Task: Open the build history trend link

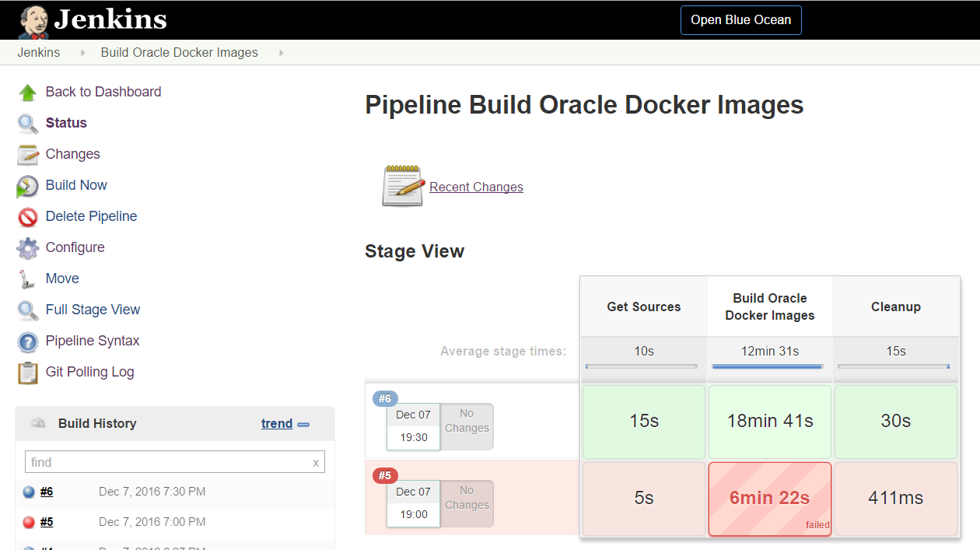Action: 277,423
